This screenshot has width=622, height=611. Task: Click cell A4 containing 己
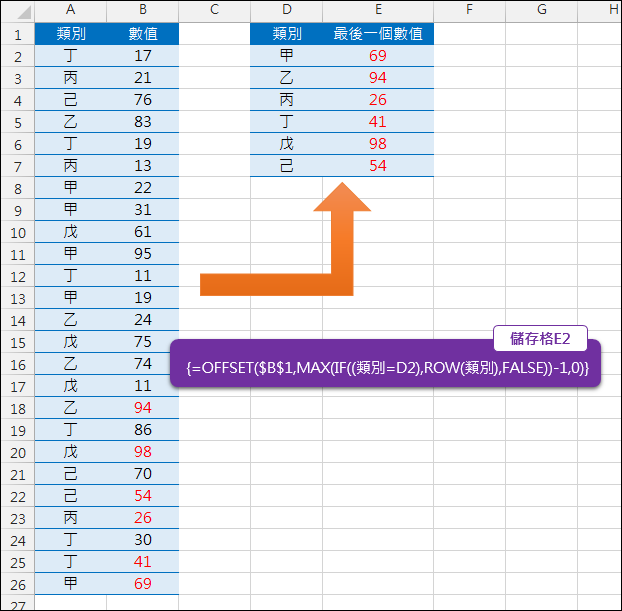(x=71, y=100)
